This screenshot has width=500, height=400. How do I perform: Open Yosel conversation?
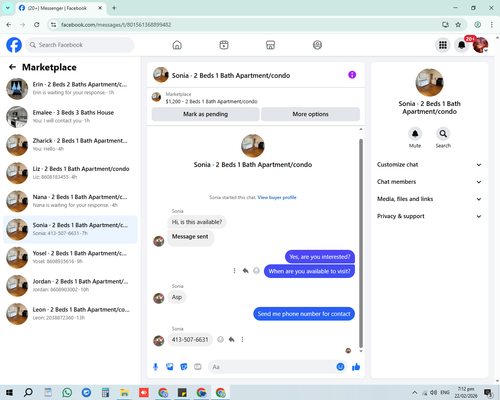click(x=70, y=257)
